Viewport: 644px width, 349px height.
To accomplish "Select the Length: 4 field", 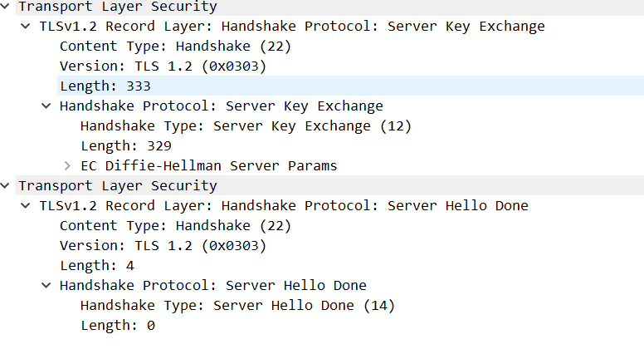I will click(x=96, y=266).
